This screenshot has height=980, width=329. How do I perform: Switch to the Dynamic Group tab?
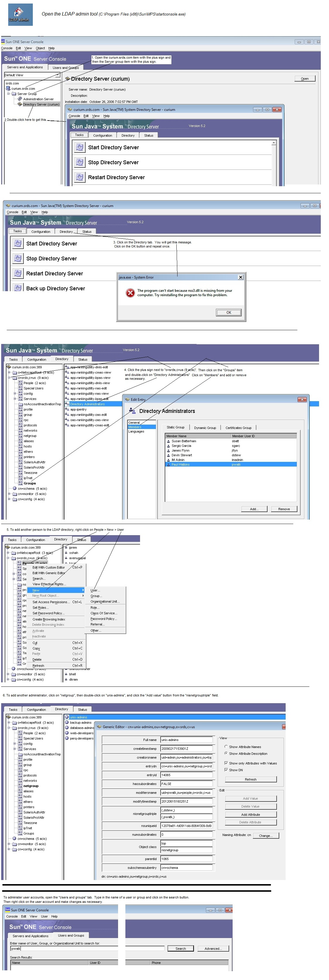[205, 428]
